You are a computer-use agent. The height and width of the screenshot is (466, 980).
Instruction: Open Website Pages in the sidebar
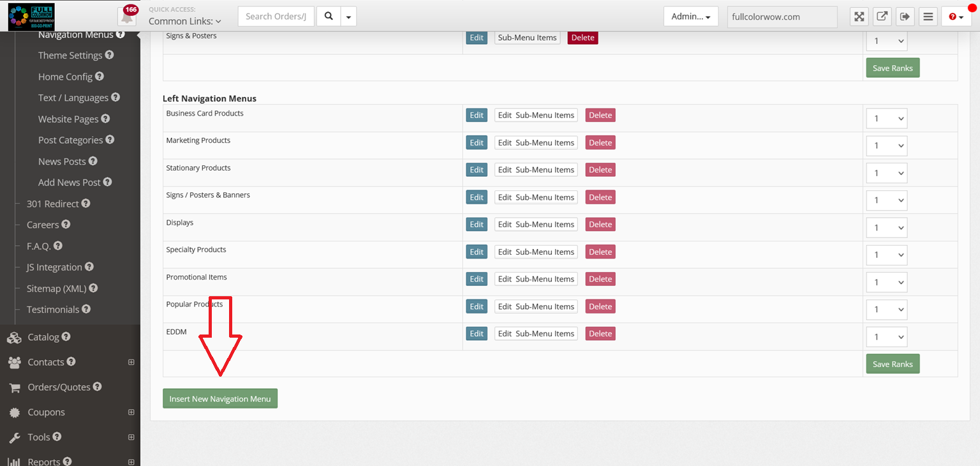(x=68, y=119)
